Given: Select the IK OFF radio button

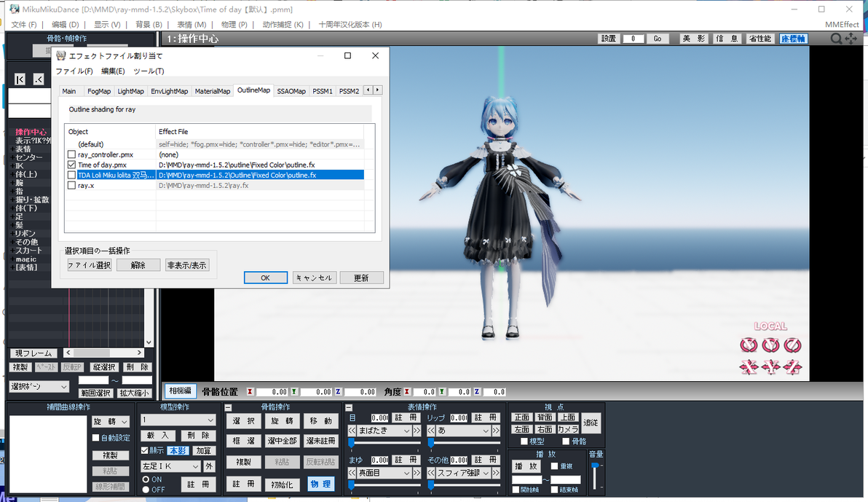Looking at the screenshot, I should pos(146,490).
